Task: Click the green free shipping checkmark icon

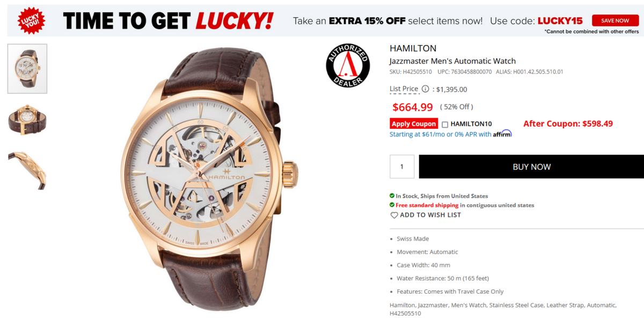Action: pos(392,205)
